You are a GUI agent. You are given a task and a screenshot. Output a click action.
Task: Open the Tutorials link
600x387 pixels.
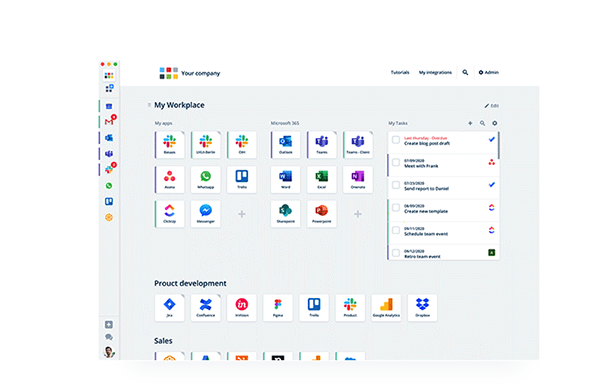tap(400, 72)
